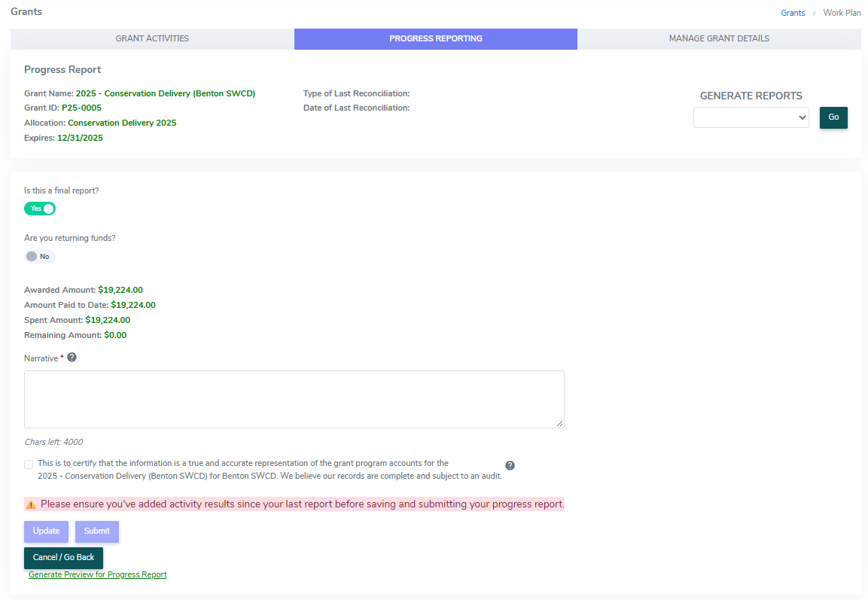868x600 pixels.
Task: Click the Type of Last Reconciliation label
Action: [357, 93]
